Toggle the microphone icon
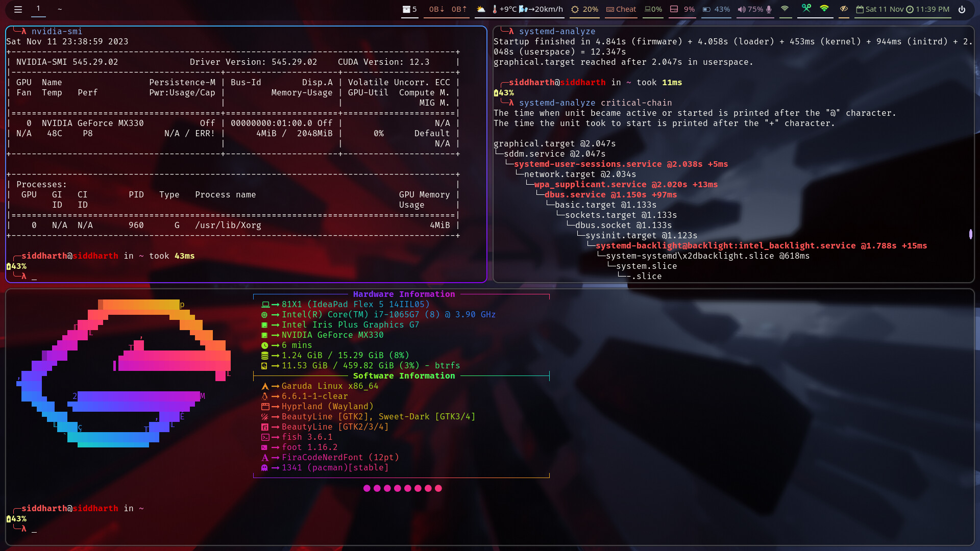This screenshot has width=980, height=551. click(769, 9)
